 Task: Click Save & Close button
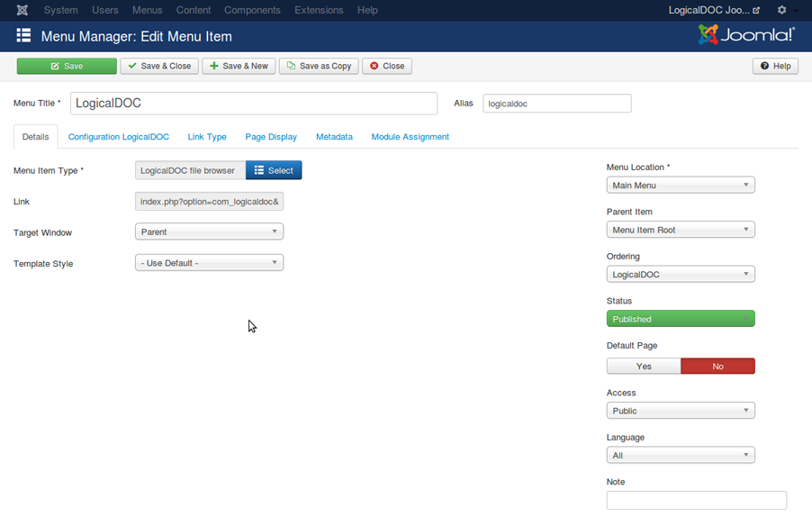coord(159,66)
